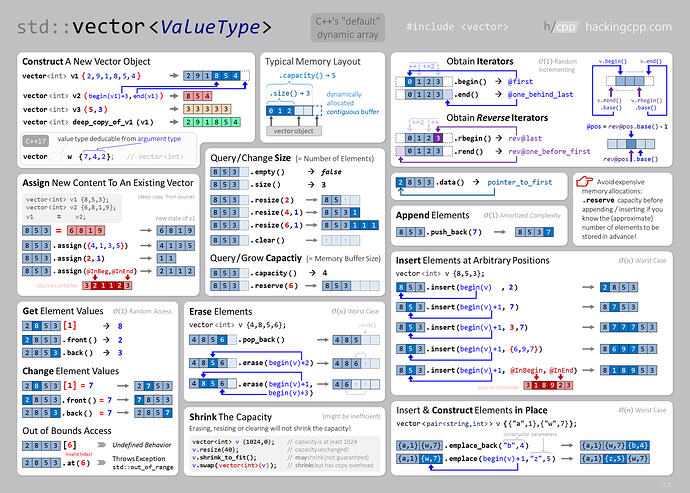Select the "Change Element Values" heading
690x493 pixels.
(x=70, y=371)
